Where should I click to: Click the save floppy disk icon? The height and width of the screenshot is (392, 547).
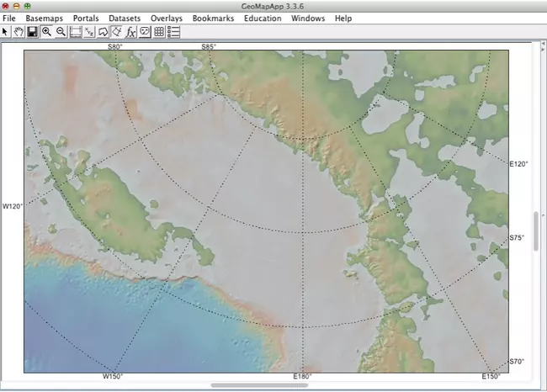[32, 32]
